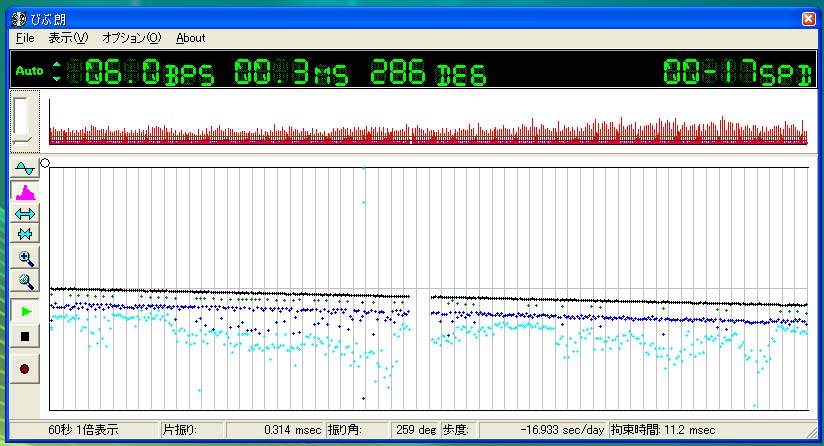This screenshot has width=824, height=446.
Task: Click the down arrow next to Auto
Action: tap(57, 78)
